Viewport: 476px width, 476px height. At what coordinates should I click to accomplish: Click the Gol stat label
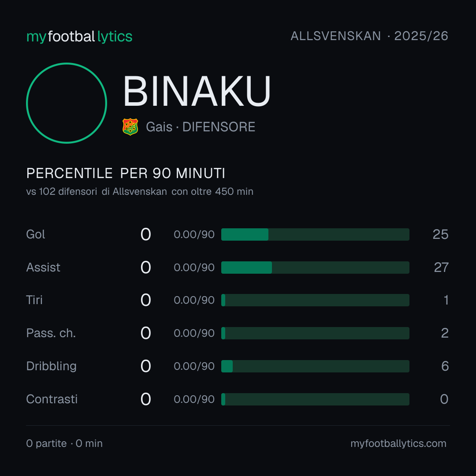coord(36,234)
